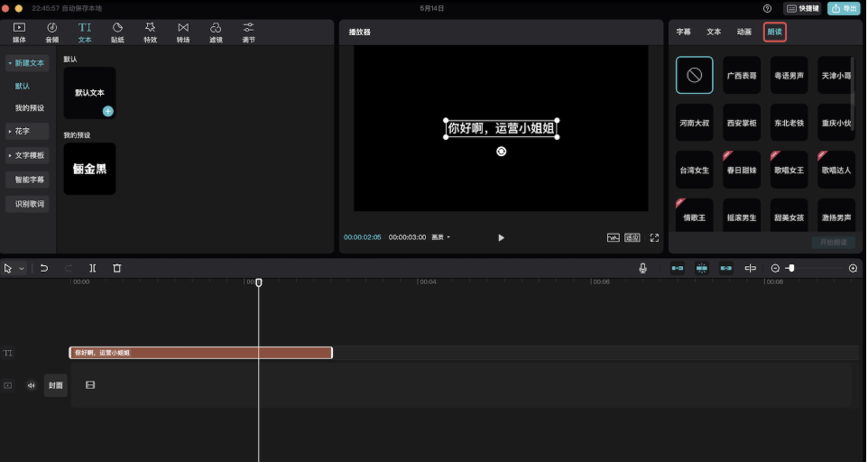Mute the main track audio
The height and width of the screenshot is (462, 868).
tap(32, 385)
